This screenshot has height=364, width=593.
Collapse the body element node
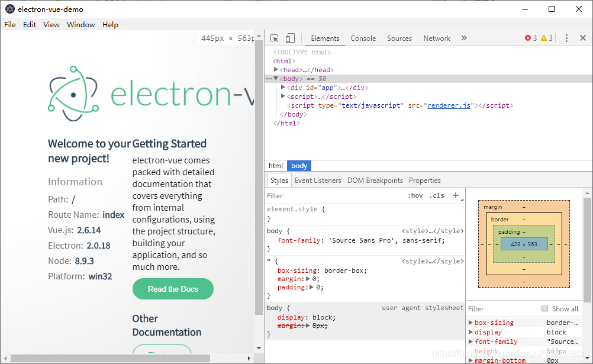(x=276, y=79)
